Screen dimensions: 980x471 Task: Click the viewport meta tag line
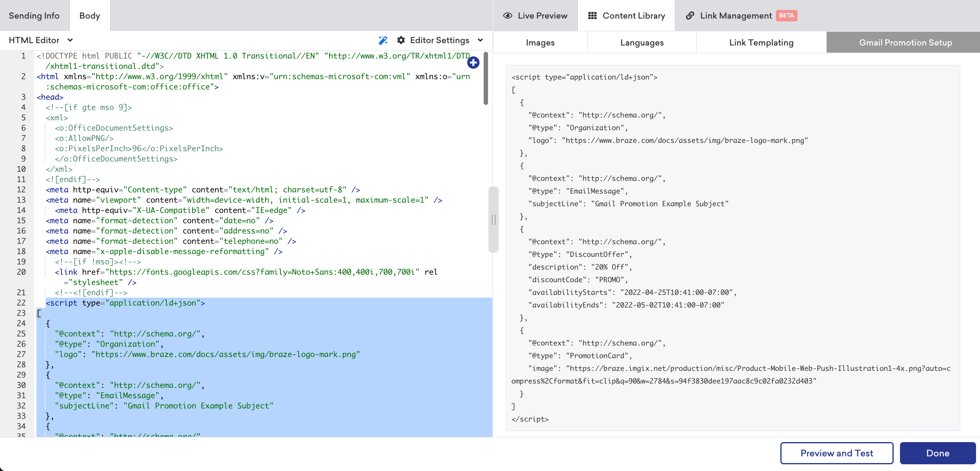244,200
